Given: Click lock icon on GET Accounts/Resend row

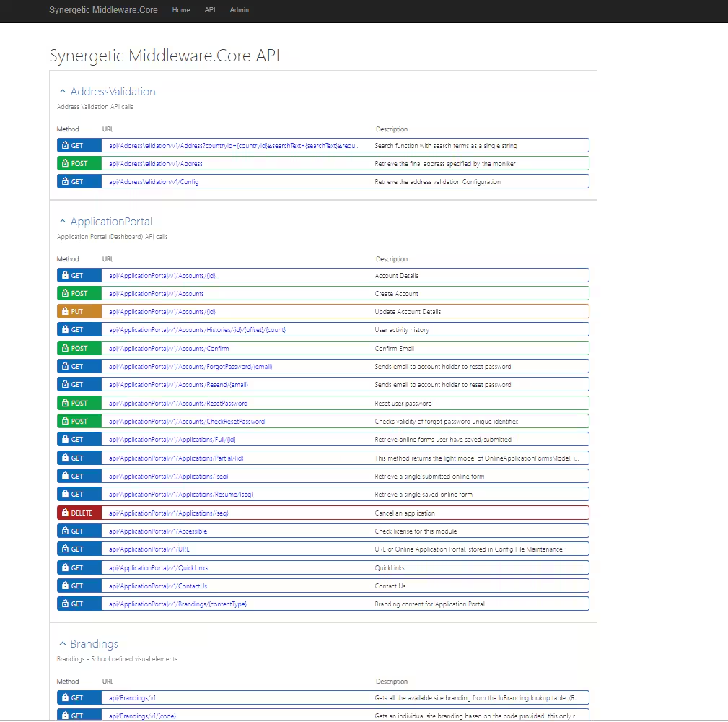Looking at the screenshot, I should pos(65,385).
